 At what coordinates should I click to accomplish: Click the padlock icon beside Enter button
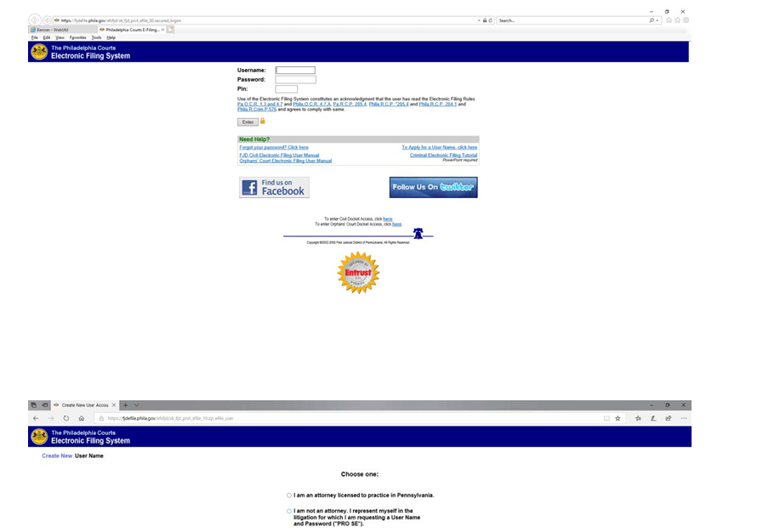tap(262, 122)
